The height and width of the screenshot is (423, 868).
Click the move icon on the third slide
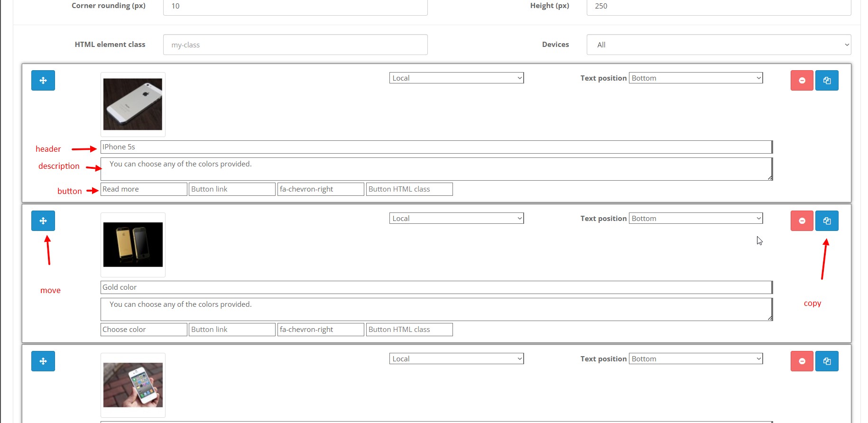(x=43, y=361)
